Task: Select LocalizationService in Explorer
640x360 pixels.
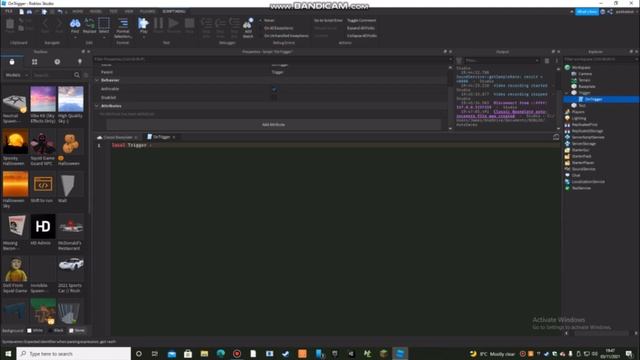Action: click(x=588, y=182)
